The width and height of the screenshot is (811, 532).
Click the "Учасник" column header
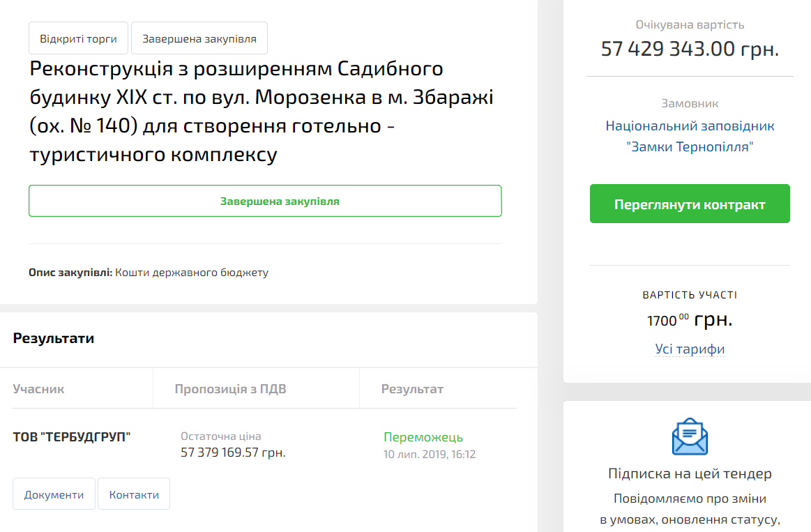(37, 388)
